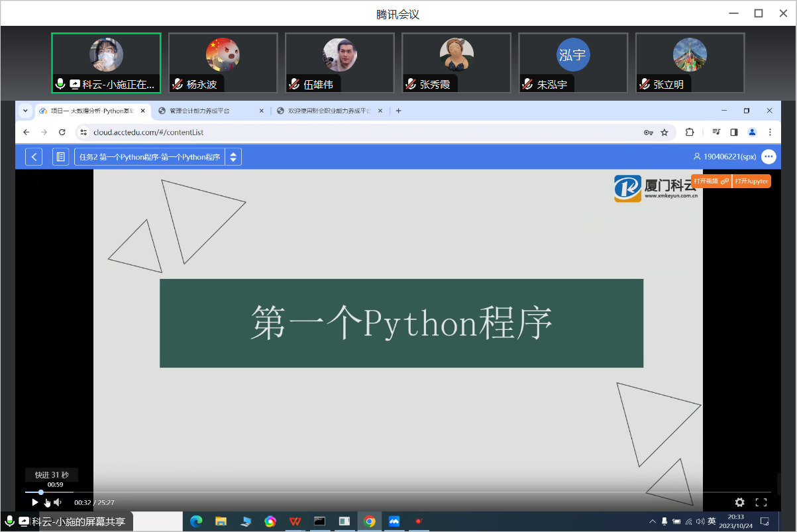797x532 pixels.
Task: Mute the video volume speaker icon
Action: [x=58, y=503]
